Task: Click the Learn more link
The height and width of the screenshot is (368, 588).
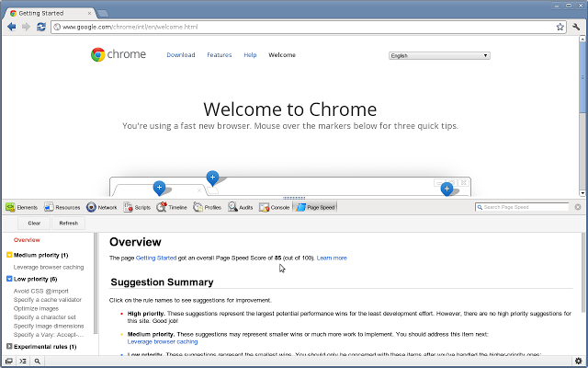Action: tap(332, 259)
